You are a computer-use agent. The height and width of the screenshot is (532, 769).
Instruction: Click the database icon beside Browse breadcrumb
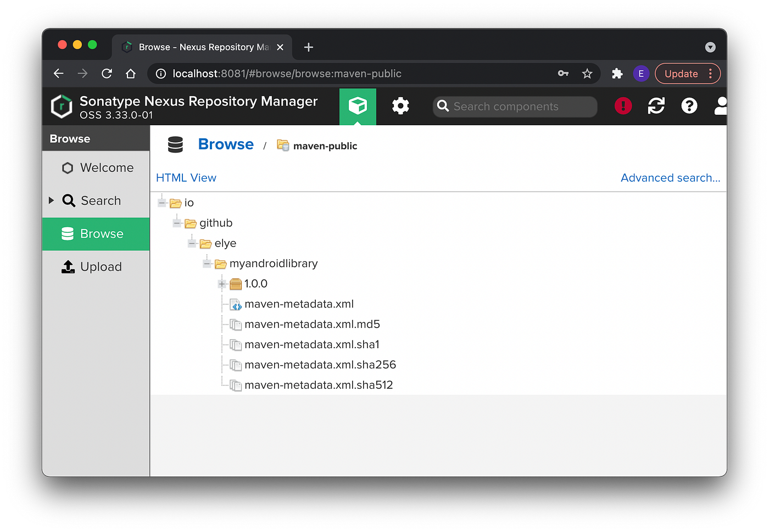click(175, 144)
